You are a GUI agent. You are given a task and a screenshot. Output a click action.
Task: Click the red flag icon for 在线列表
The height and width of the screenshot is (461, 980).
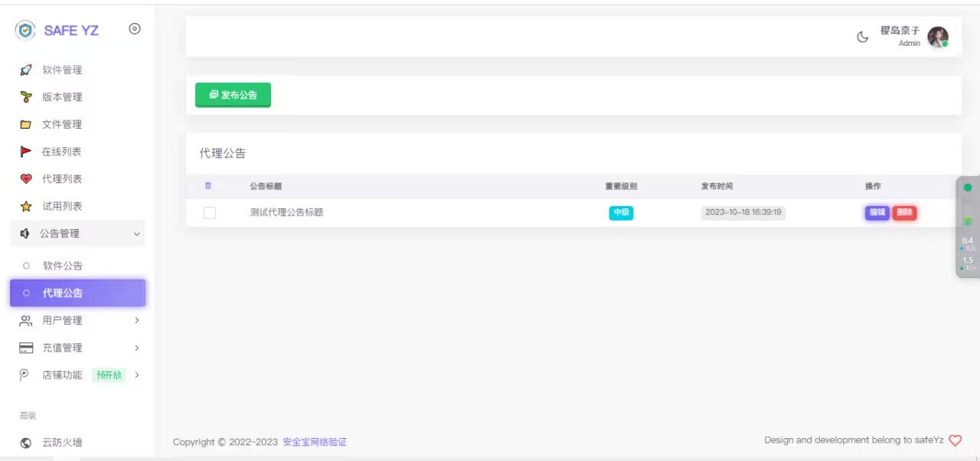26,152
